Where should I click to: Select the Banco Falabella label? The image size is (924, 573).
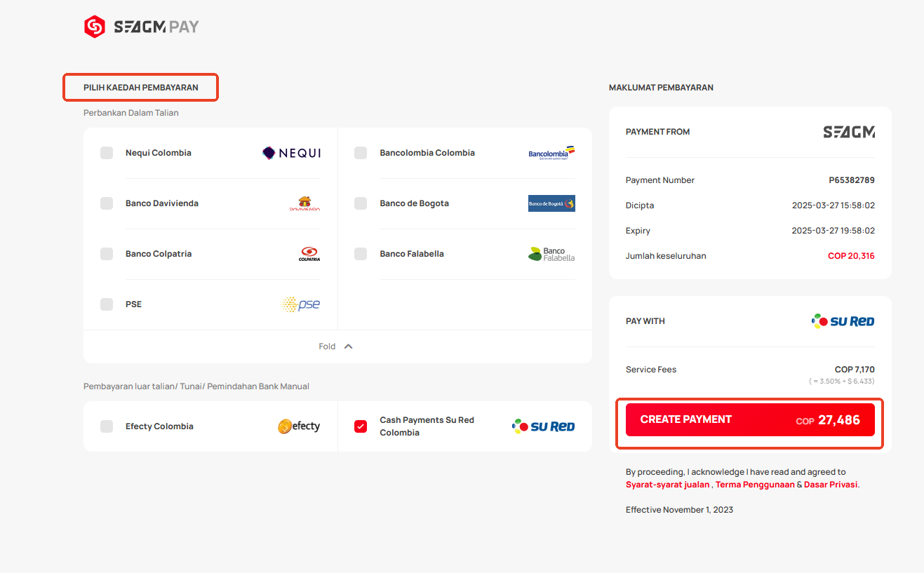(x=412, y=254)
